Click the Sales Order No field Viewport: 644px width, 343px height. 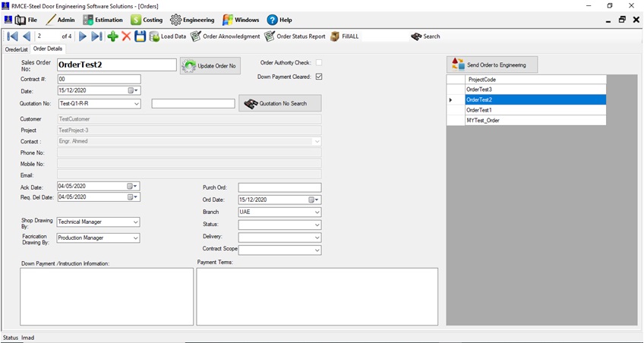pyautogui.click(x=117, y=65)
